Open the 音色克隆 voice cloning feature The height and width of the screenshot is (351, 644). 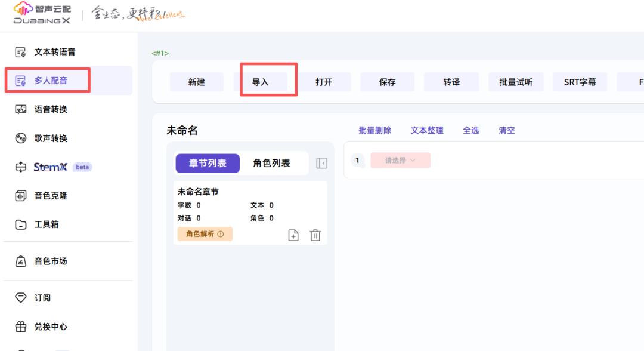pos(51,195)
